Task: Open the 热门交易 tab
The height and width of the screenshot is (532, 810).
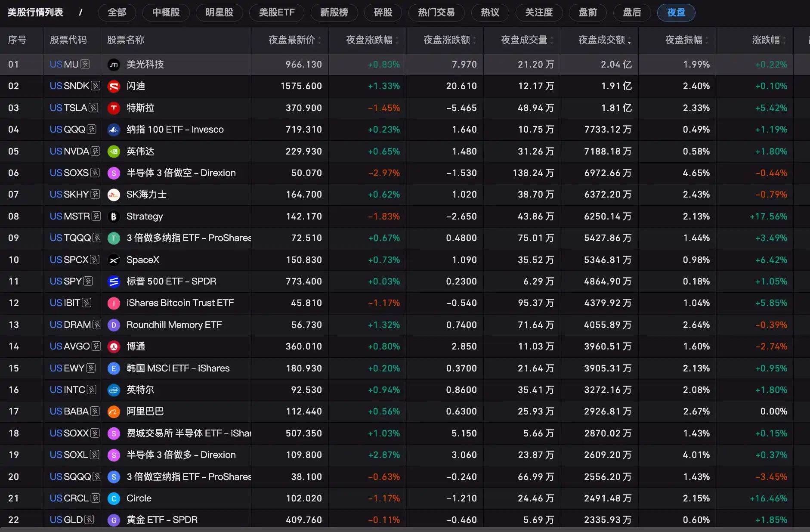Action: tap(436, 12)
